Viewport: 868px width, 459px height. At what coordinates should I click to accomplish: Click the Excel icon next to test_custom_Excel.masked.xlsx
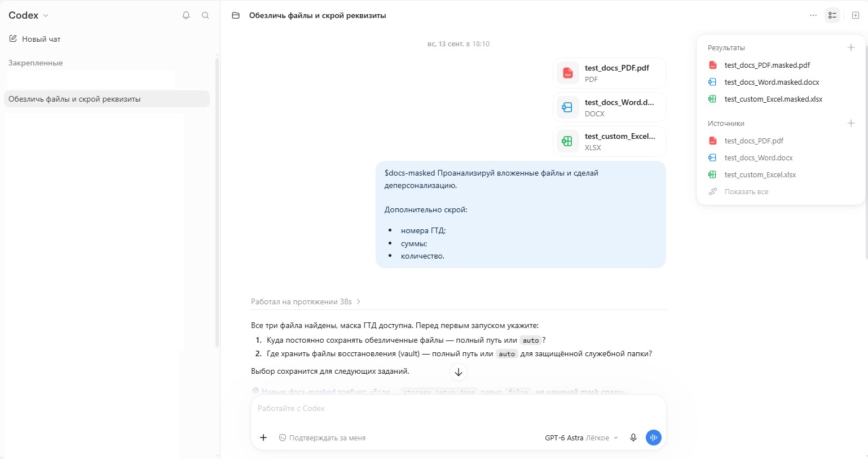click(x=712, y=99)
